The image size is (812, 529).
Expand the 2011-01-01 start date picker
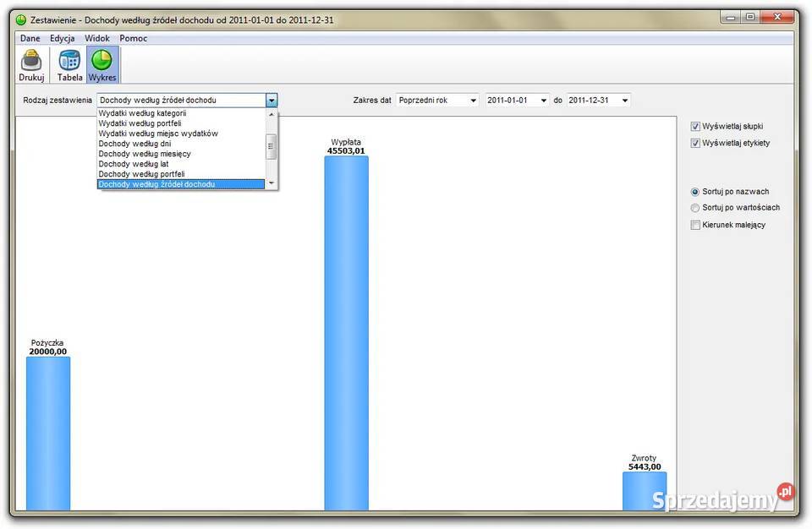click(543, 101)
